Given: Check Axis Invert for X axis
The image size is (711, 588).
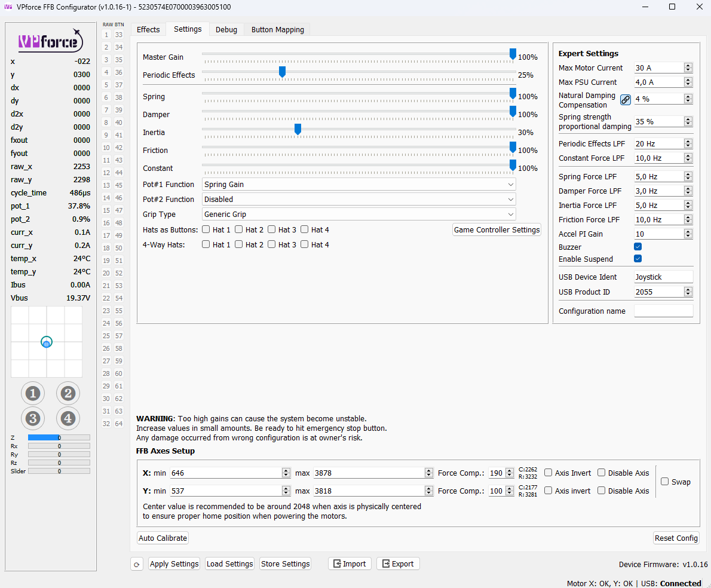Looking at the screenshot, I should click(548, 473).
